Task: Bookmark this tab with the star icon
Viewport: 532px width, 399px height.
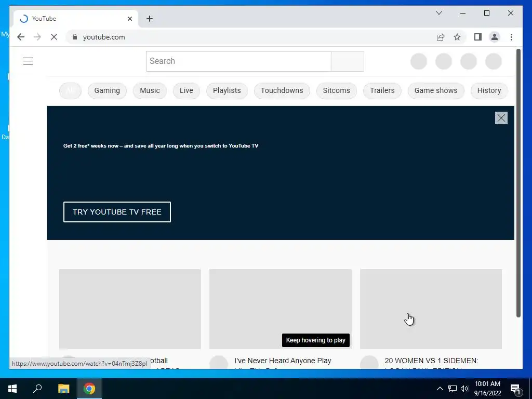Action: (x=457, y=37)
